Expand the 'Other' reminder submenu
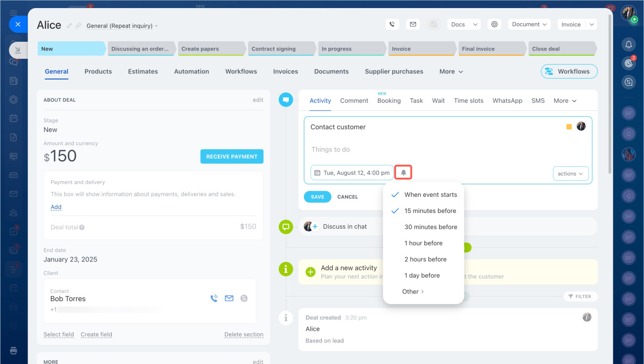Screen dimensions: 644x364 point(413,292)
